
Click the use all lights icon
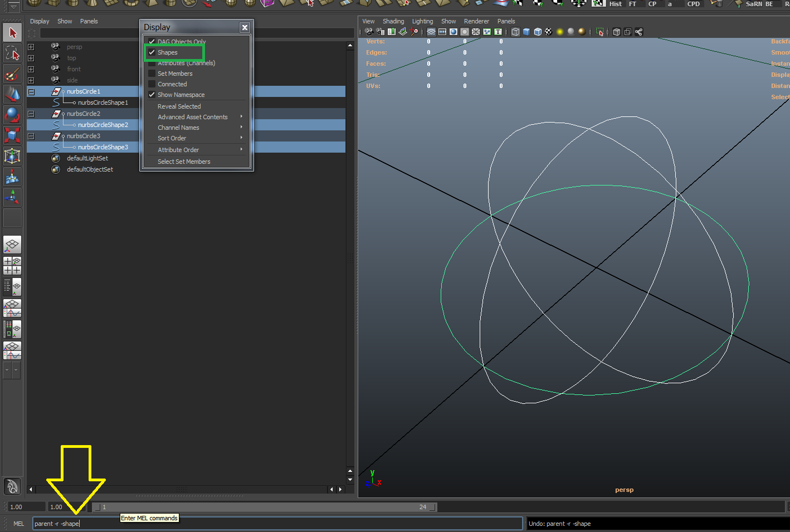click(560, 32)
